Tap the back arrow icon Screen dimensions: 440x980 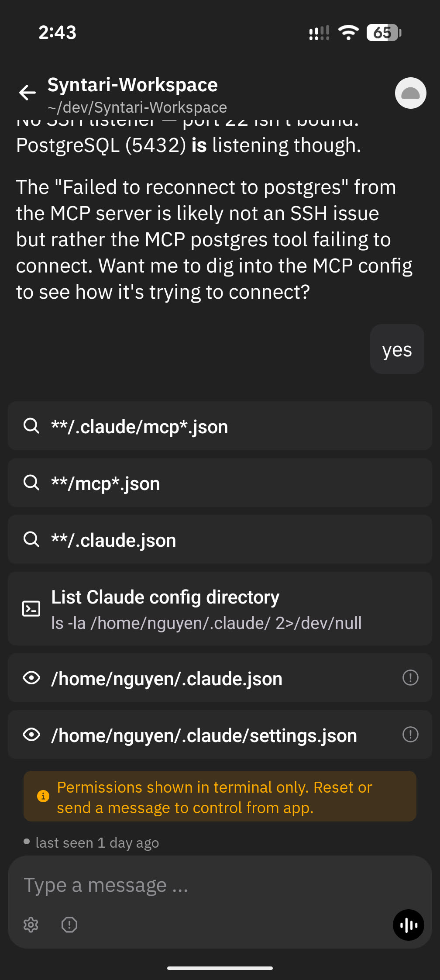pyautogui.click(x=27, y=92)
